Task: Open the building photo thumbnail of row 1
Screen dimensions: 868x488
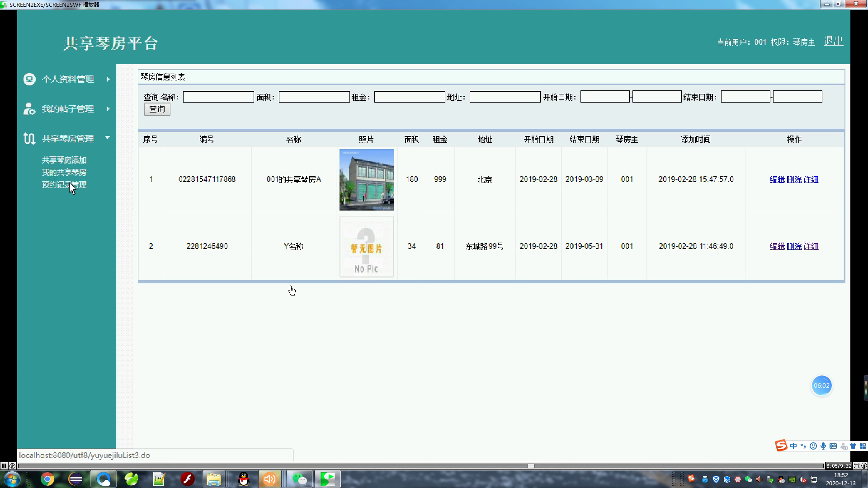Action: tap(367, 180)
